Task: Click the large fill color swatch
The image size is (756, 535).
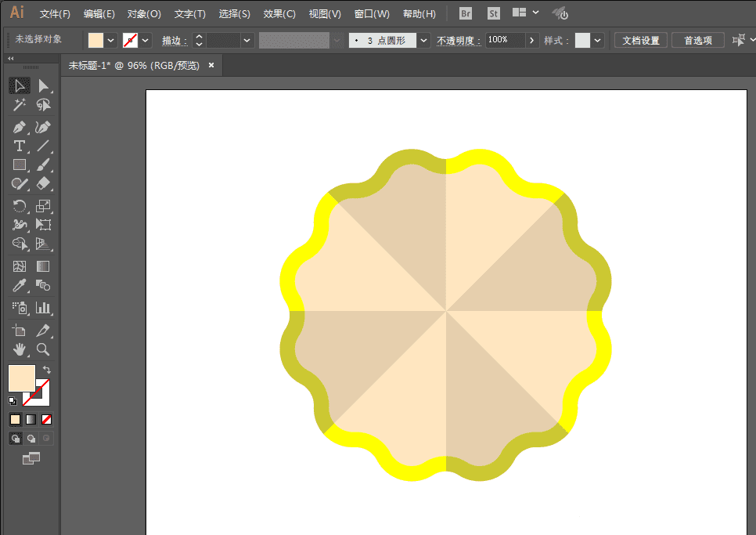Action: [21, 378]
